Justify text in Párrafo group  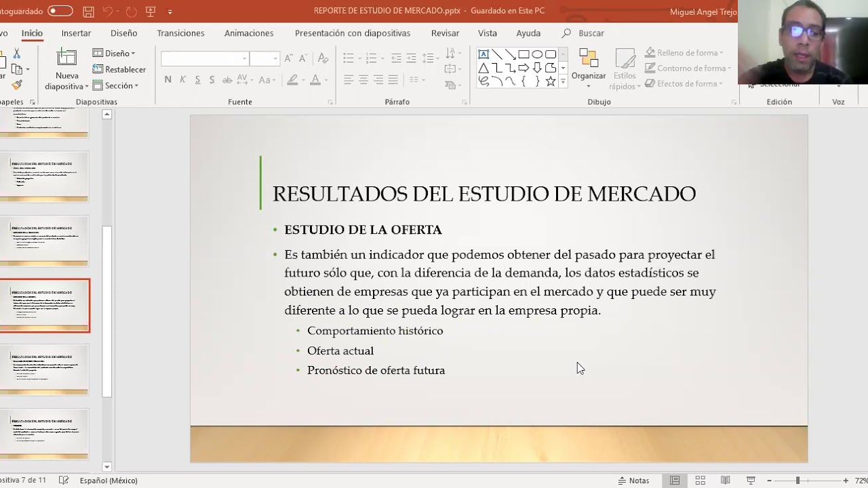click(x=393, y=80)
